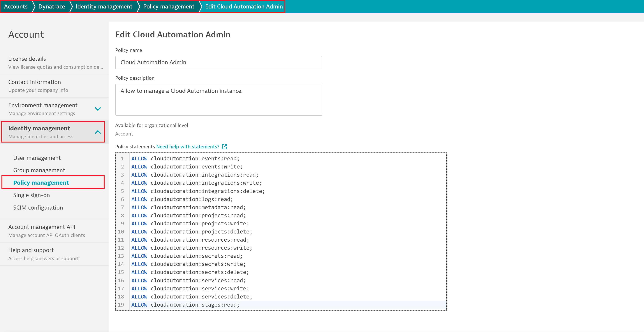The height and width of the screenshot is (332, 644).
Task: Select Dynatrace in the breadcrumb
Action: click(x=51, y=6)
